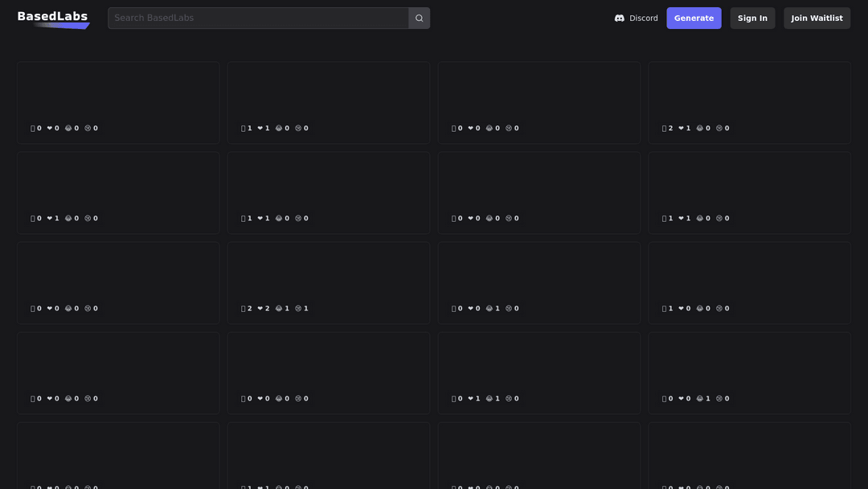Click the BasedLabs logo
This screenshot has height=489, width=868.
52,18
